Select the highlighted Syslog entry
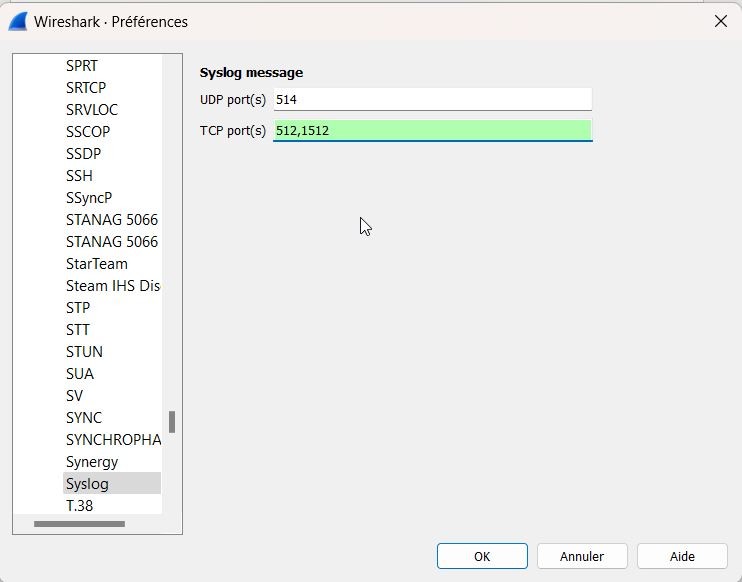The width and height of the screenshot is (742, 582). [112, 483]
